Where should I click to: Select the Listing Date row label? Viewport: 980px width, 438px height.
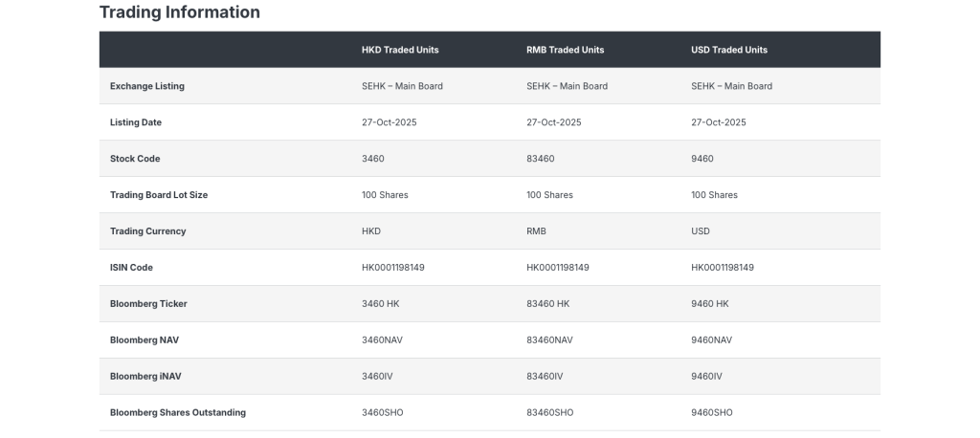[x=136, y=122]
